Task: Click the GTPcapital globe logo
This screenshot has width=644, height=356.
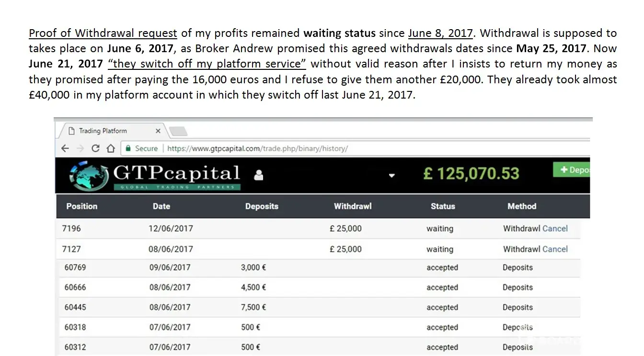Action: (88, 175)
